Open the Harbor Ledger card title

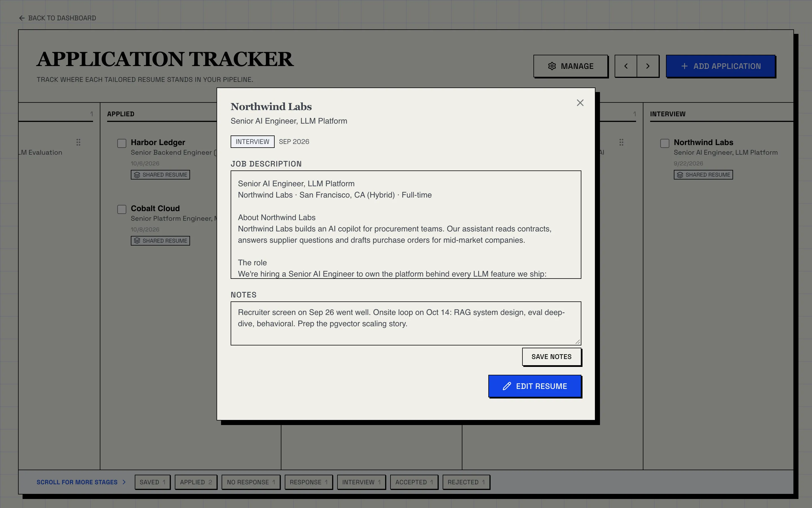[158, 142]
